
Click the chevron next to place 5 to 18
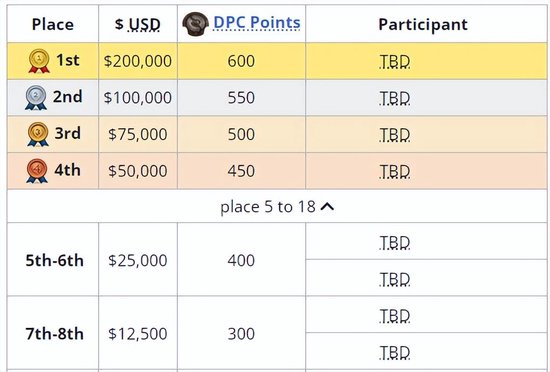tap(327, 207)
